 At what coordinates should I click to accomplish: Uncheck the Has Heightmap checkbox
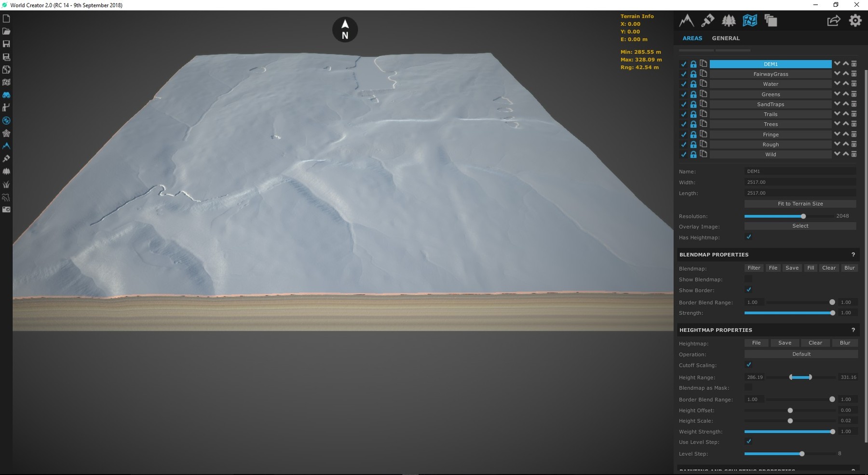pyautogui.click(x=748, y=237)
